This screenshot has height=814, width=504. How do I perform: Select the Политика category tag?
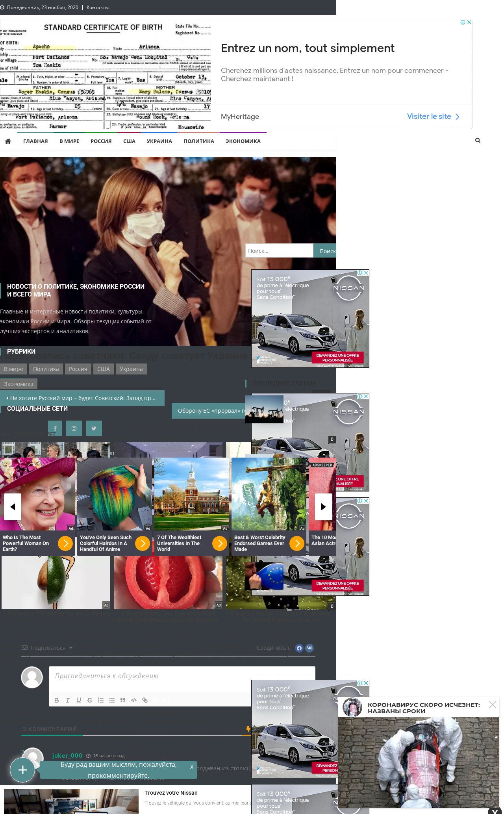click(46, 369)
